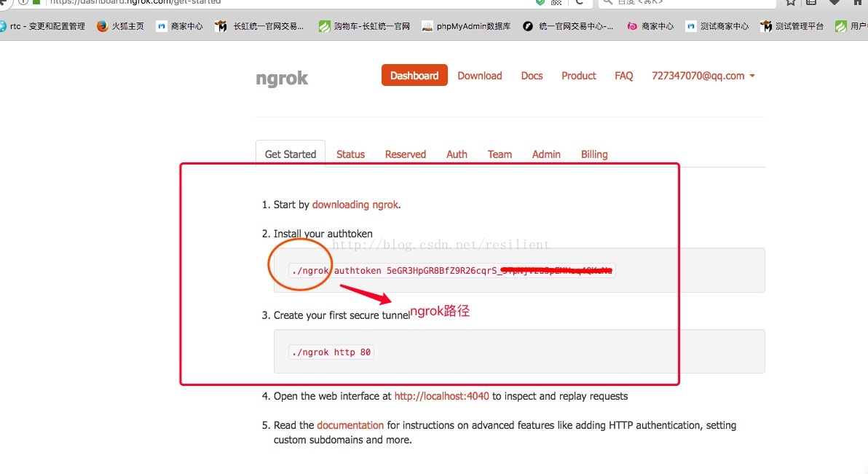The width and height of the screenshot is (868, 474).
Task: Go to the Download page
Action: 479,76
